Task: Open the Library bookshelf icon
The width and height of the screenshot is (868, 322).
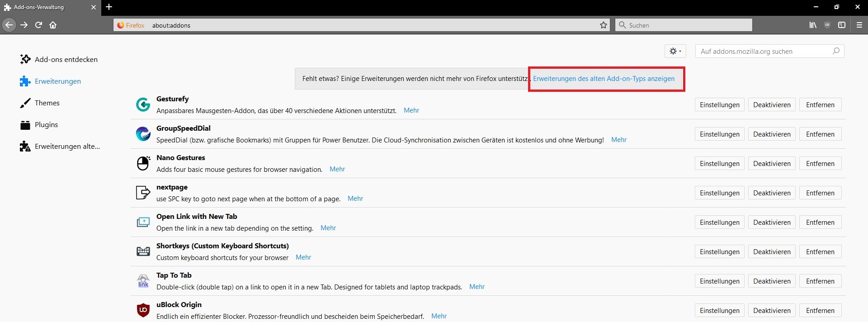Action: (813, 25)
